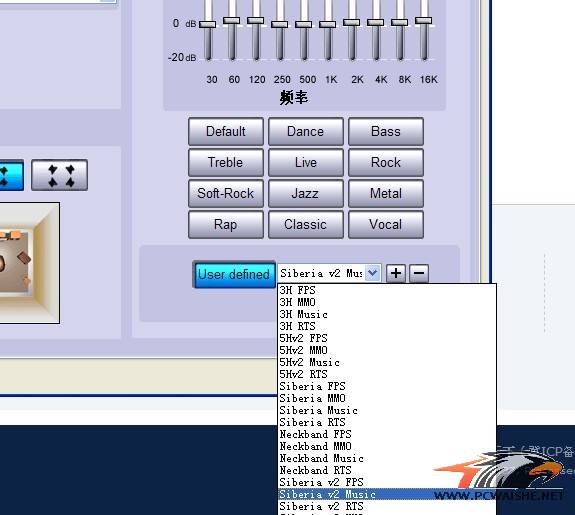The width and height of the screenshot is (575, 515).
Task: Choose the Vocal preset button
Action: 386,224
